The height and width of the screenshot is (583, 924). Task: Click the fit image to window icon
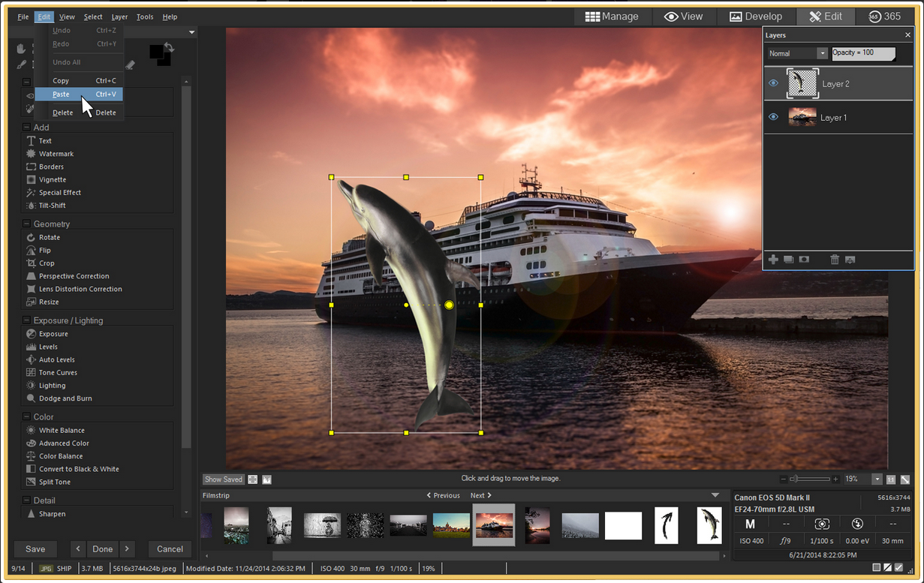click(905, 479)
